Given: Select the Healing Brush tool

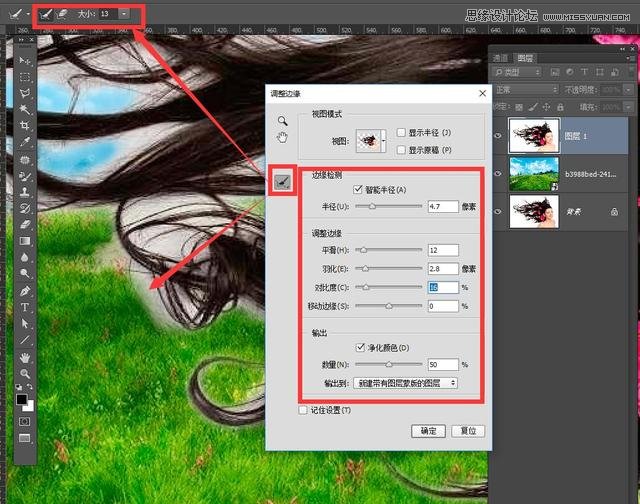Looking at the screenshot, I should 25,159.
